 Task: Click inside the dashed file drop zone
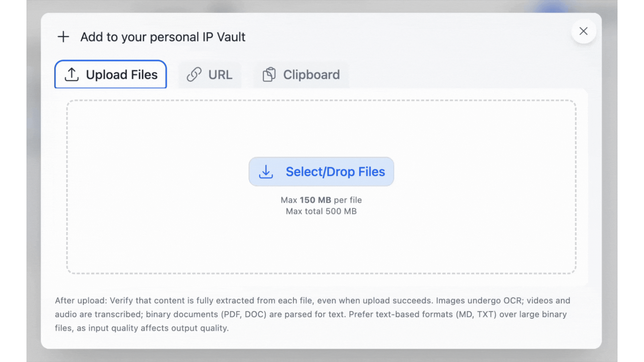tap(321, 241)
